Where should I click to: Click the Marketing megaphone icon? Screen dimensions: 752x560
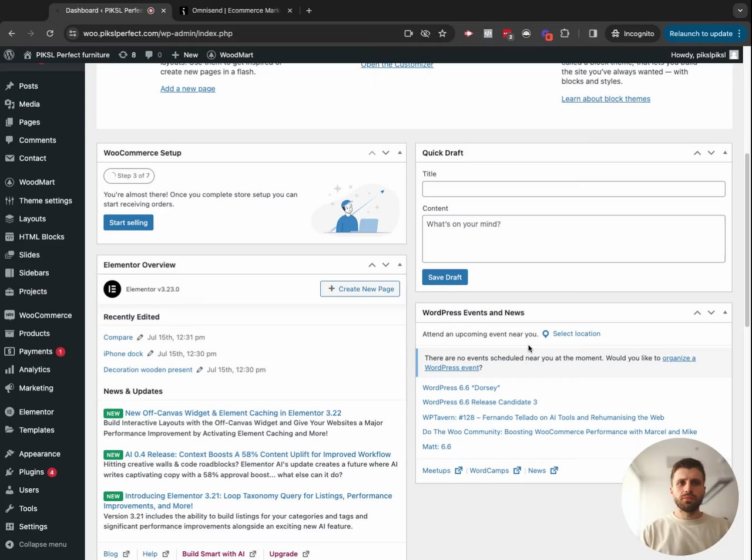(x=9, y=388)
